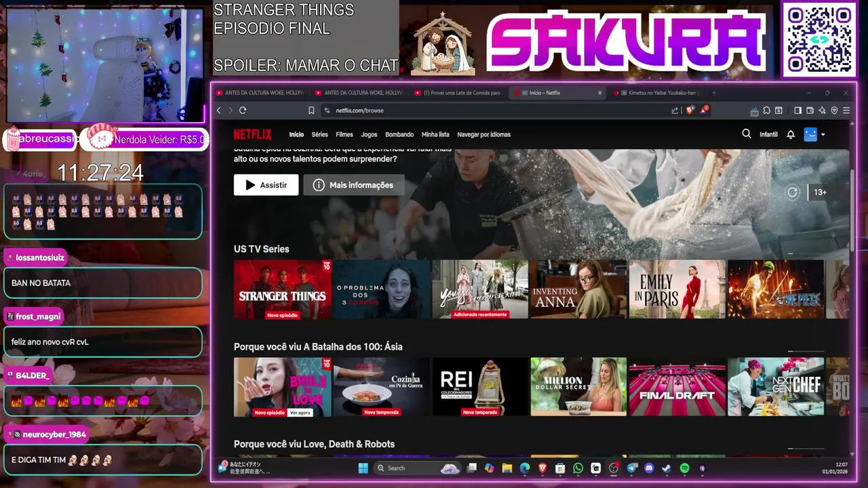Image resolution: width=868 pixels, height=488 pixels.
Task: Open the Filmes section
Action: pos(344,134)
